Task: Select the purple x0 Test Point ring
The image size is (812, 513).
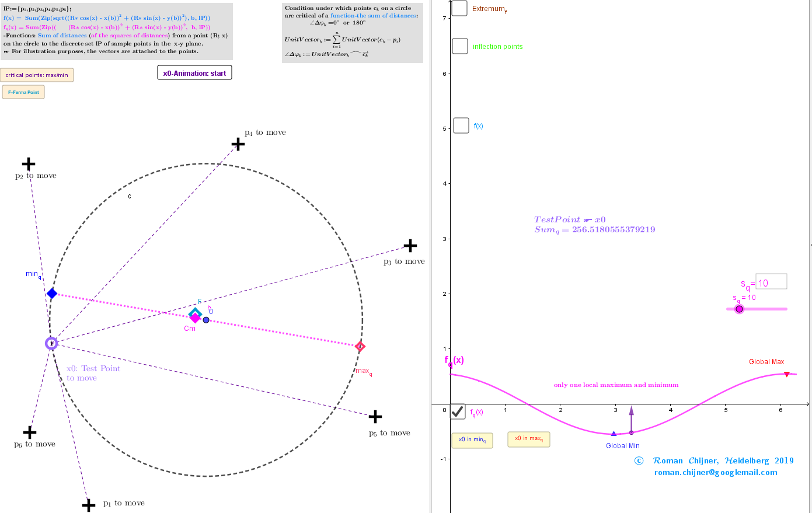Action: tap(51, 343)
